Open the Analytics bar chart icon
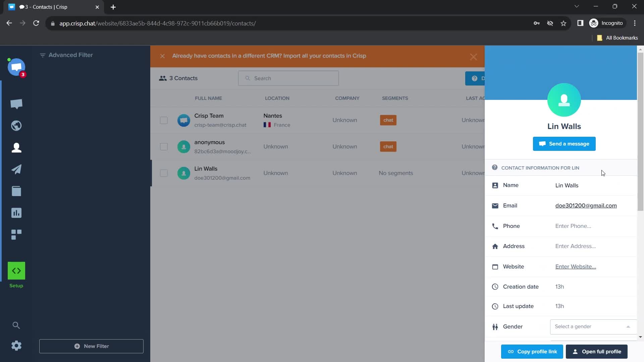 (16, 213)
